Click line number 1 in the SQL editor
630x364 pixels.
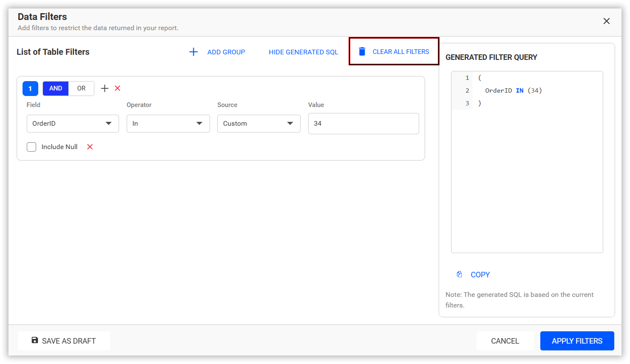467,78
